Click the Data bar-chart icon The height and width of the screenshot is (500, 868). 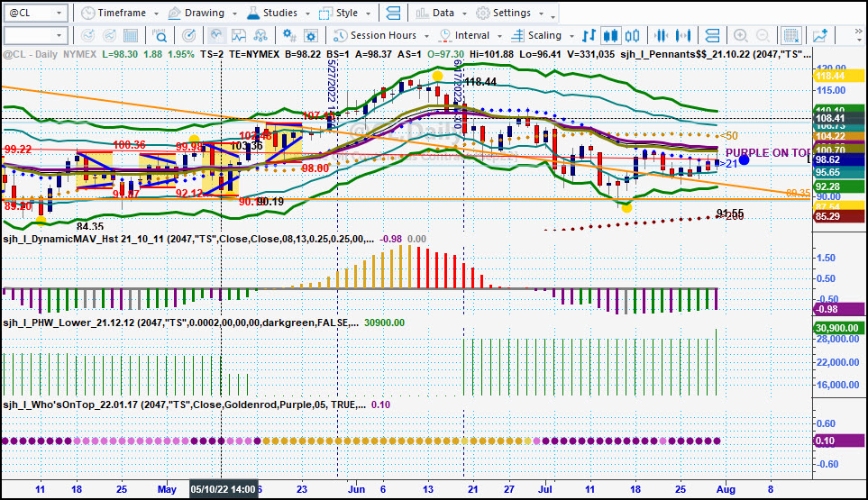422,13
